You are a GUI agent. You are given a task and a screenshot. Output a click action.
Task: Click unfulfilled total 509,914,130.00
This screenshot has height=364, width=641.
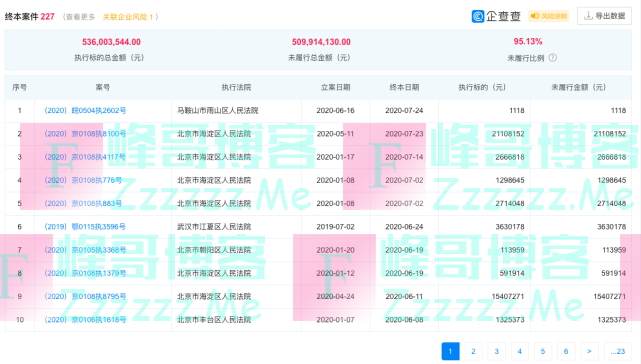pyautogui.click(x=321, y=42)
